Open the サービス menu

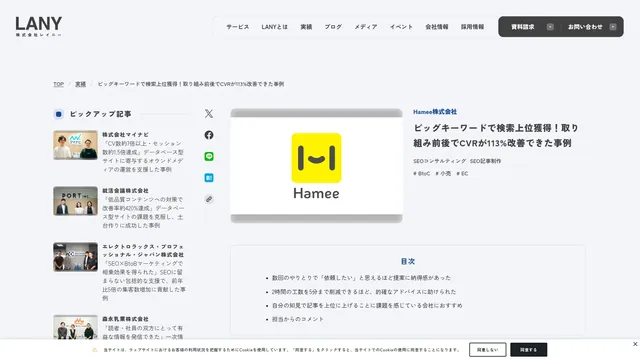pos(238,27)
